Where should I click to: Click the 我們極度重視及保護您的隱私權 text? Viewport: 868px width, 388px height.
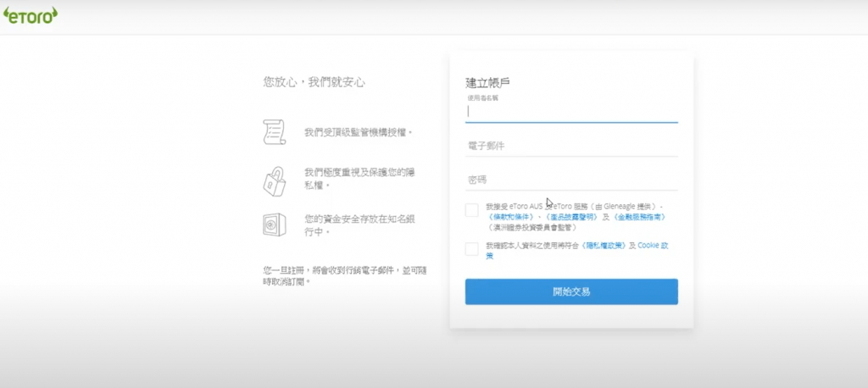pyautogui.click(x=359, y=178)
